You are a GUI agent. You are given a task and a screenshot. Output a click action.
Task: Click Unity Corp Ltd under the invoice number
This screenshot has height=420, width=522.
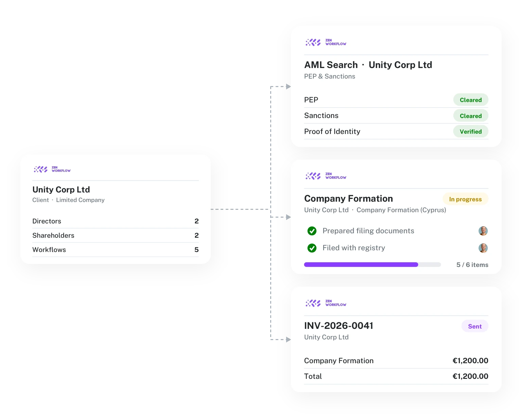[326, 337]
